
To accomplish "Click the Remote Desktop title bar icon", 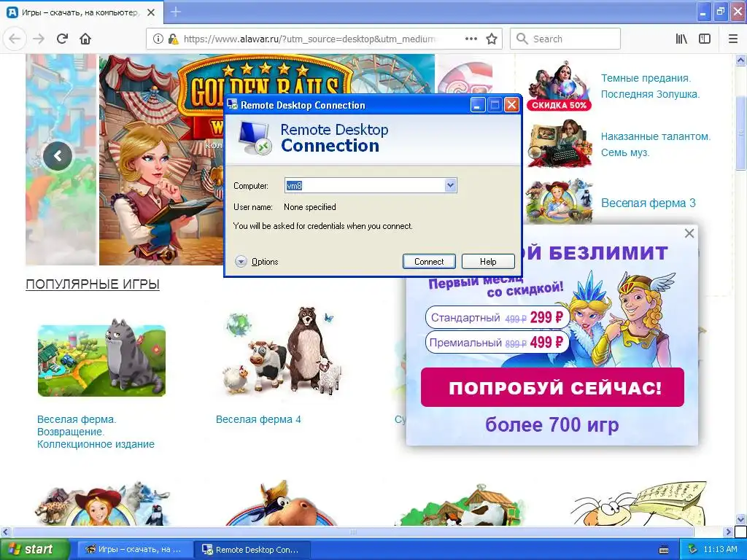I will click(x=232, y=105).
